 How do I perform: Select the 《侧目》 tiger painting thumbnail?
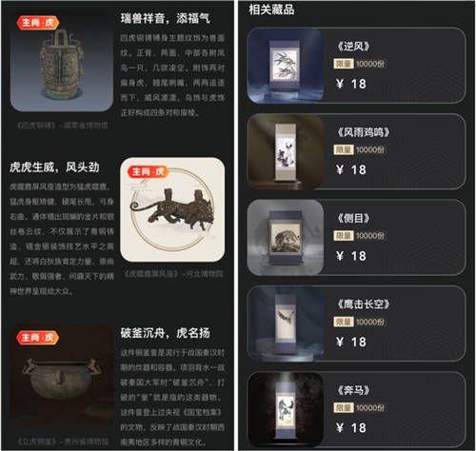[x=286, y=238]
